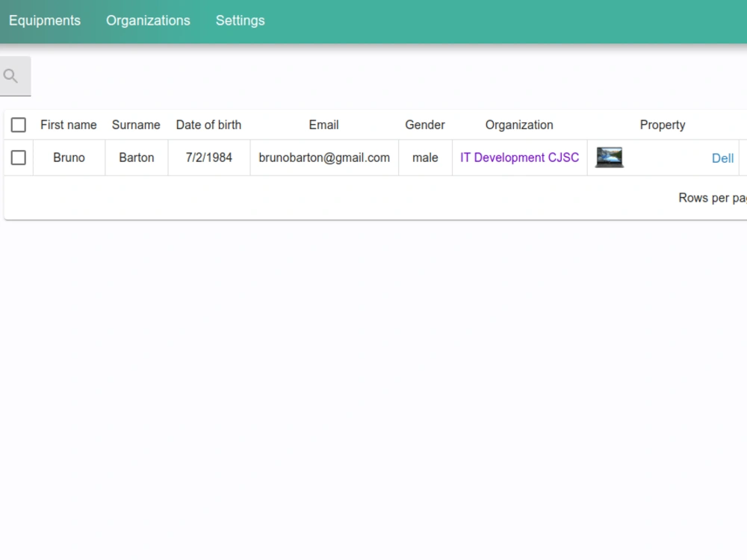
Task: Sort by Organization column header
Action: coord(519,125)
